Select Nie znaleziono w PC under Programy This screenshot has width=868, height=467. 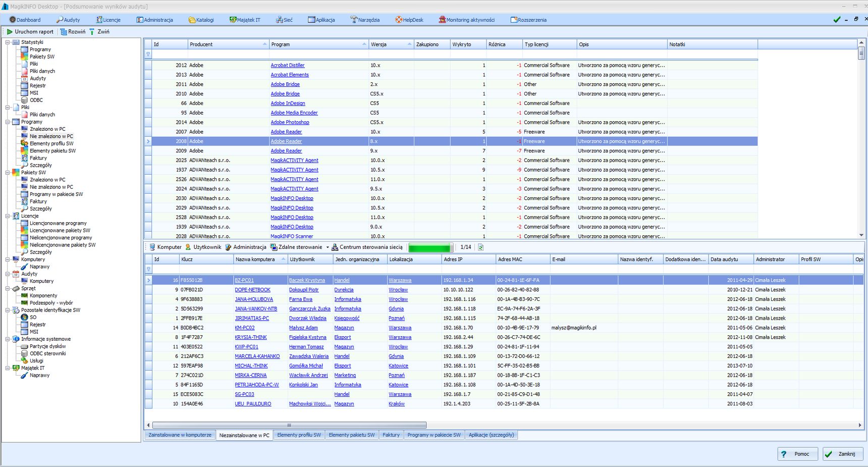[x=51, y=136]
